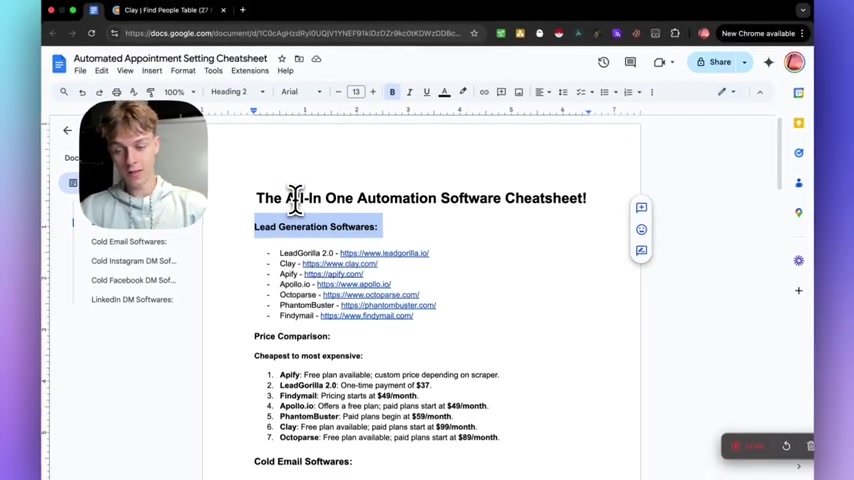Open the Heading 2 style dropdown

pos(237,92)
